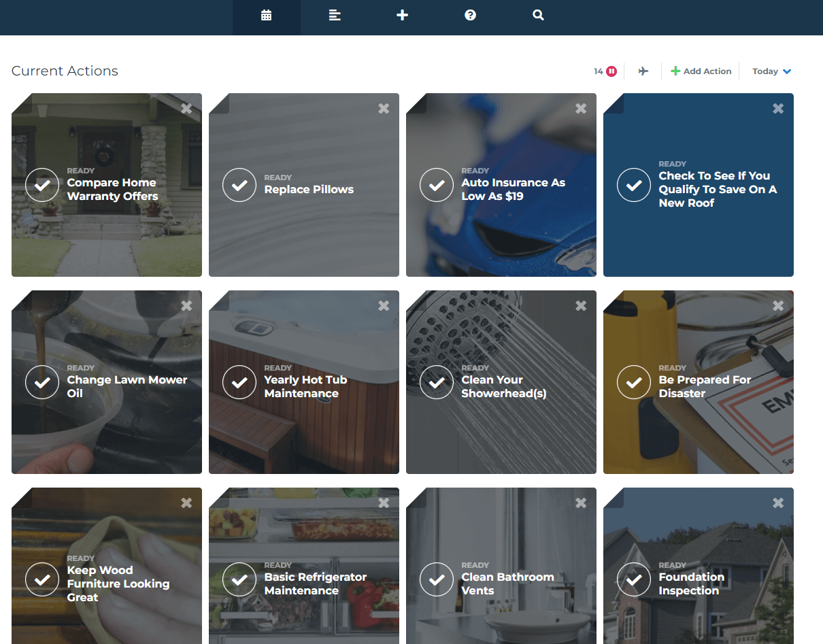Open search with the magnifying glass icon
The width and height of the screenshot is (823, 644).
pos(538,15)
